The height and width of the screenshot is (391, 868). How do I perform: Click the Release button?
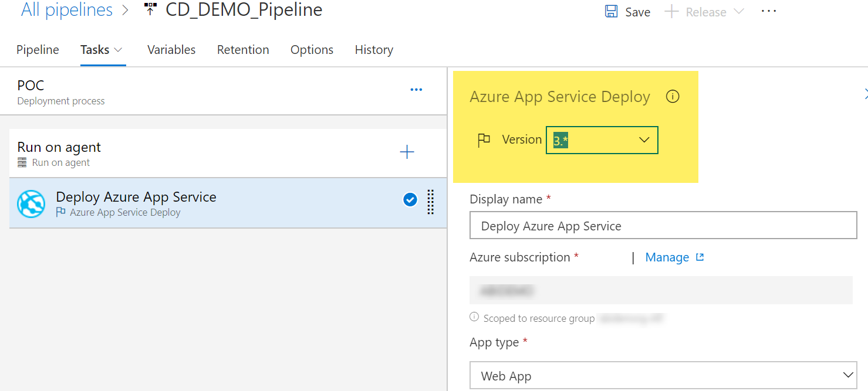coord(704,12)
